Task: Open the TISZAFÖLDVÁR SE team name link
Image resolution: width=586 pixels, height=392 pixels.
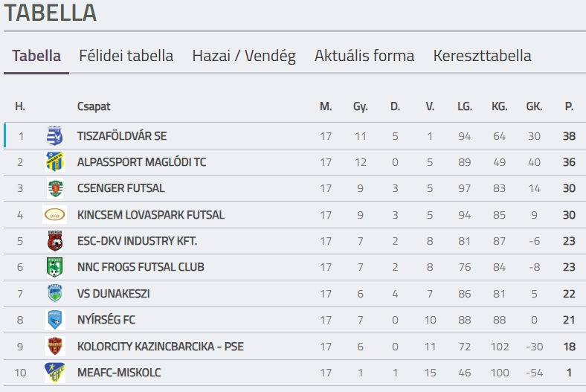Action: tap(122, 136)
